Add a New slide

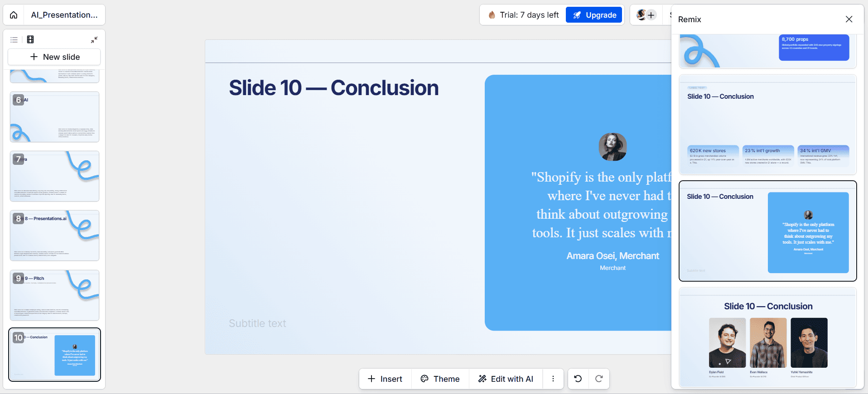[54, 57]
